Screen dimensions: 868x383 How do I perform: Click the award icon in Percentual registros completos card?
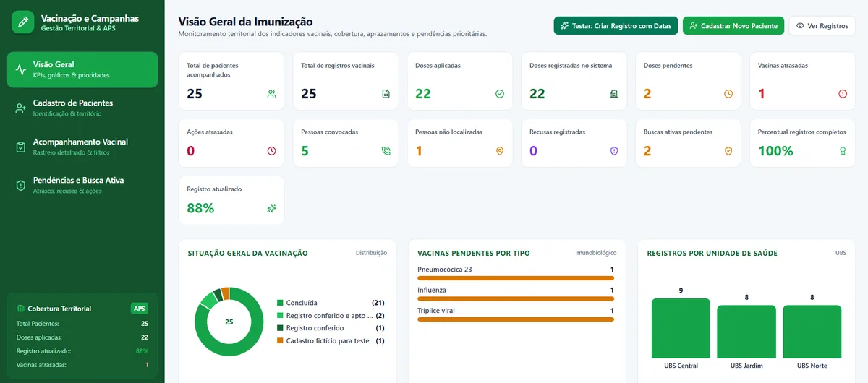pos(843,151)
